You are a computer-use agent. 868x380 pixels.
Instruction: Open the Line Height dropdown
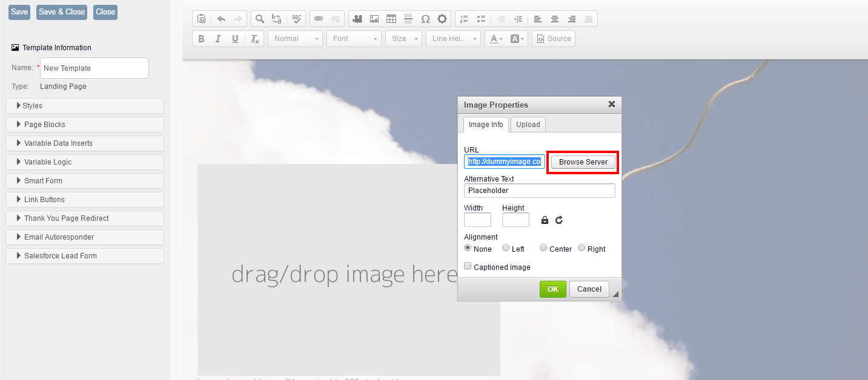[454, 39]
